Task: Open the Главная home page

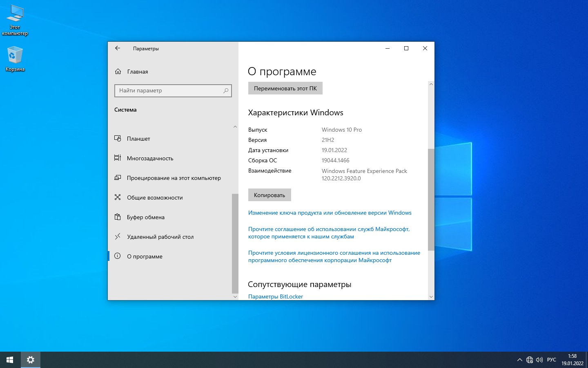Action: point(137,72)
